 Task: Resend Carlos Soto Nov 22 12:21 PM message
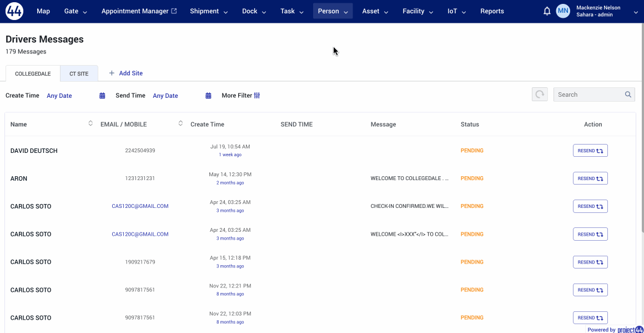[x=590, y=290]
